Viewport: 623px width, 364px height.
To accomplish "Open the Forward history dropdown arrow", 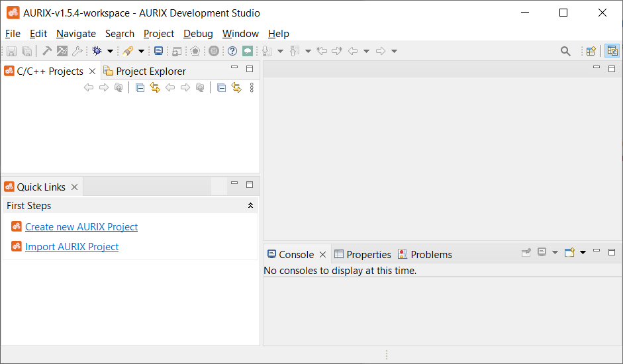I will [x=394, y=51].
